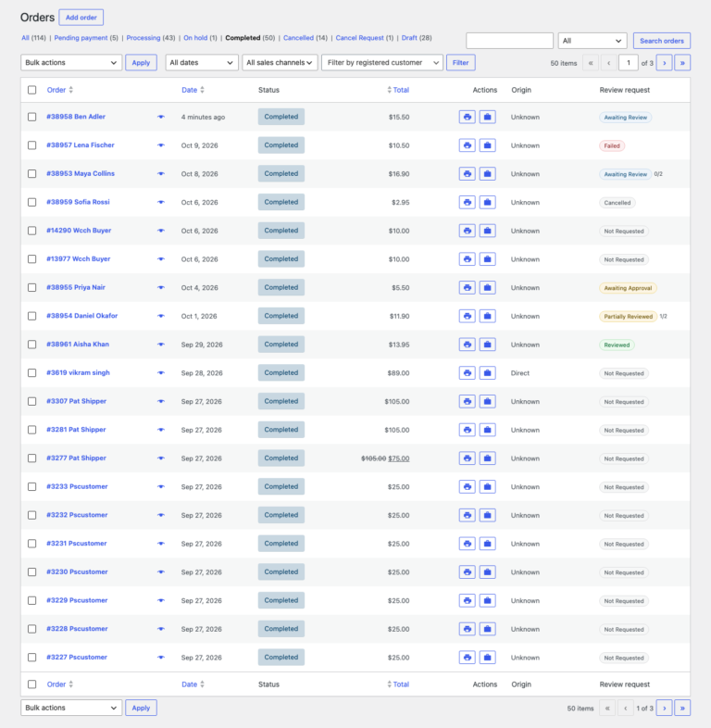Open the bottom Bulk actions dropdown
This screenshot has width=711, height=728.
point(71,708)
